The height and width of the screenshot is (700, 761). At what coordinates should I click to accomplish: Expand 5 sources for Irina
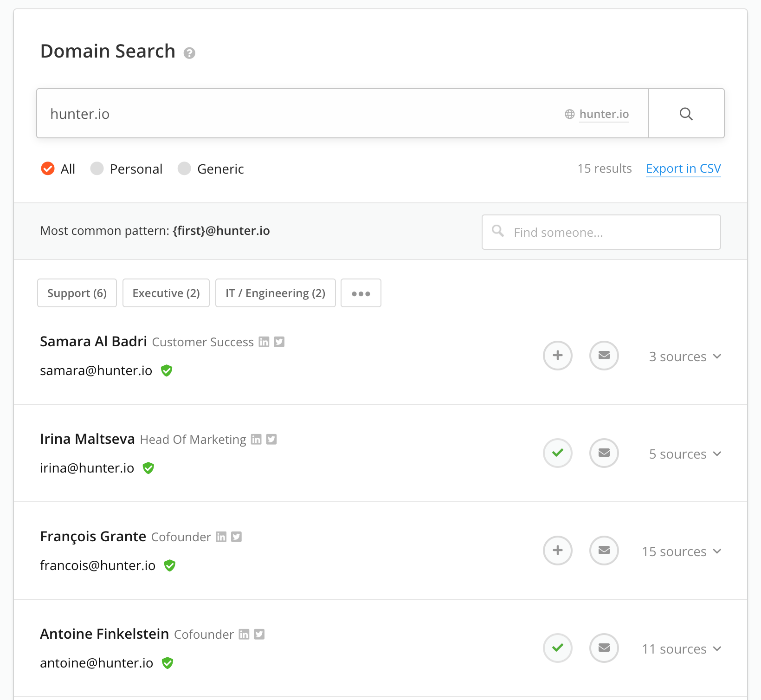pyautogui.click(x=685, y=454)
